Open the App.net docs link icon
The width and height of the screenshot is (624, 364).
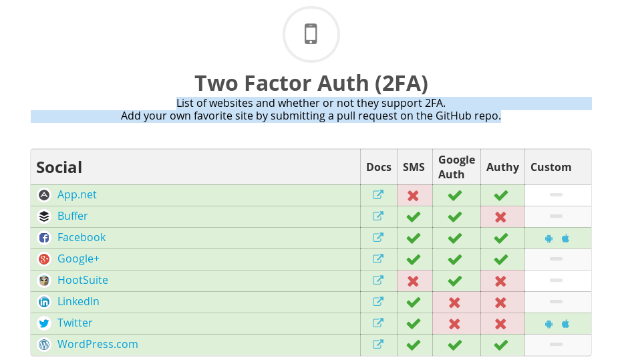(377, 194)
